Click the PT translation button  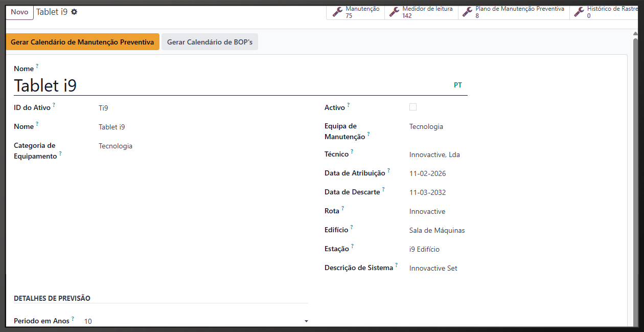click(458, 85)
